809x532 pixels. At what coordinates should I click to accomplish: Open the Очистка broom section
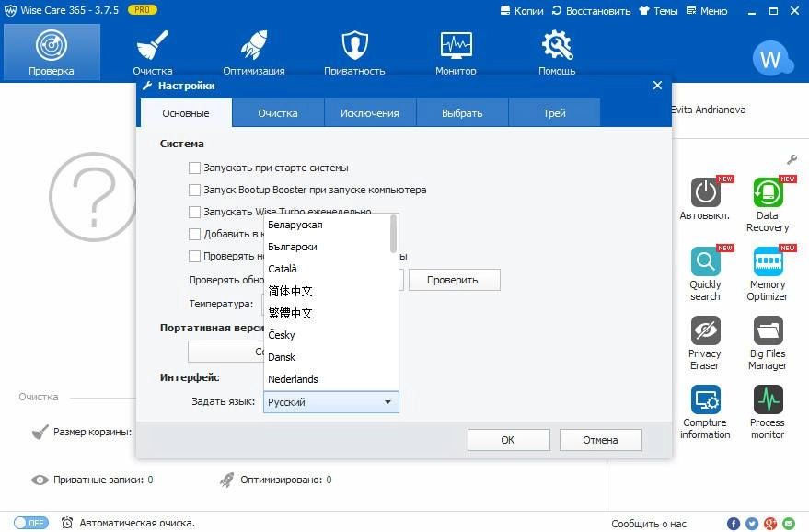[153, 52]
